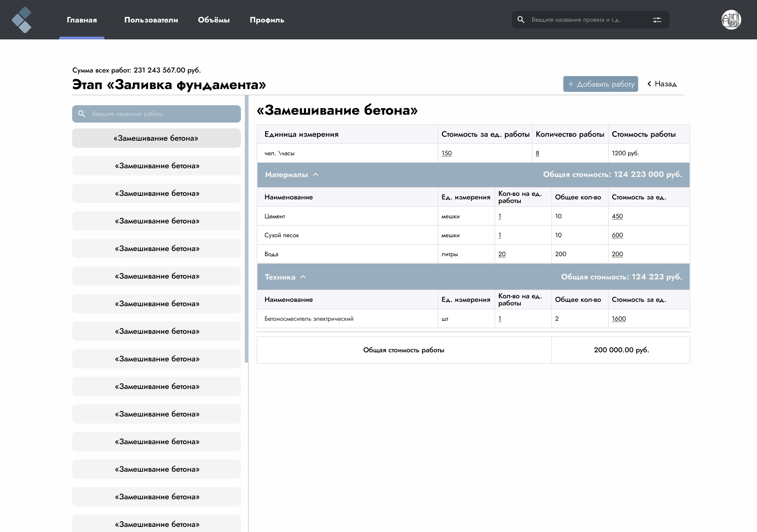Focus the work name search field
This screenshot has height=532, width=757.
157,114
